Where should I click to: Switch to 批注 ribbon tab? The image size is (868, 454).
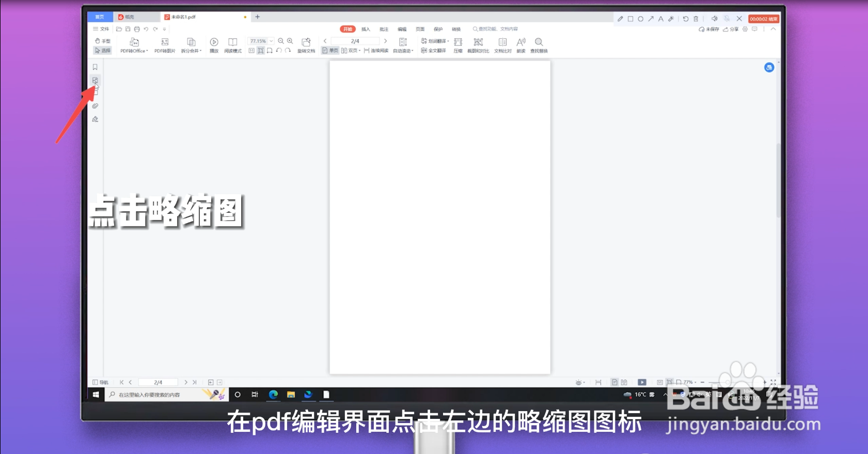point(384,29)
